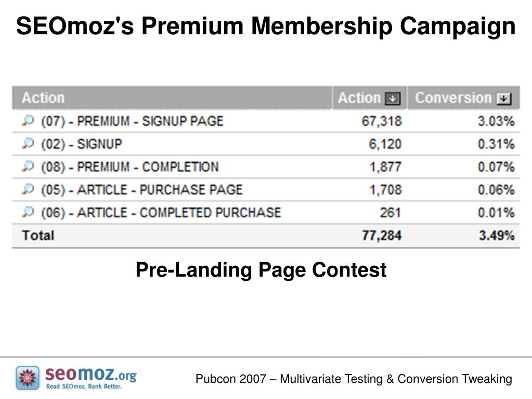The image size is (532, 399).
Task: Click the SEOmoz flower logo icon
Action: (x=28, y=378)
